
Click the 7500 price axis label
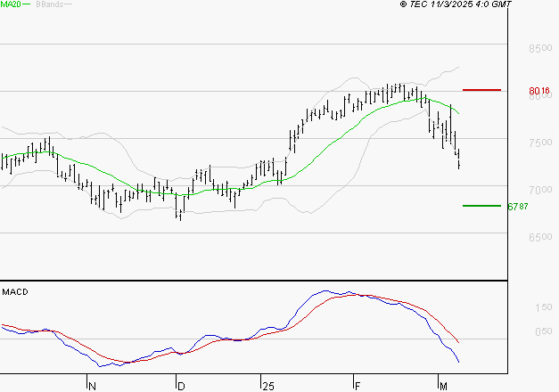[540, 143]
